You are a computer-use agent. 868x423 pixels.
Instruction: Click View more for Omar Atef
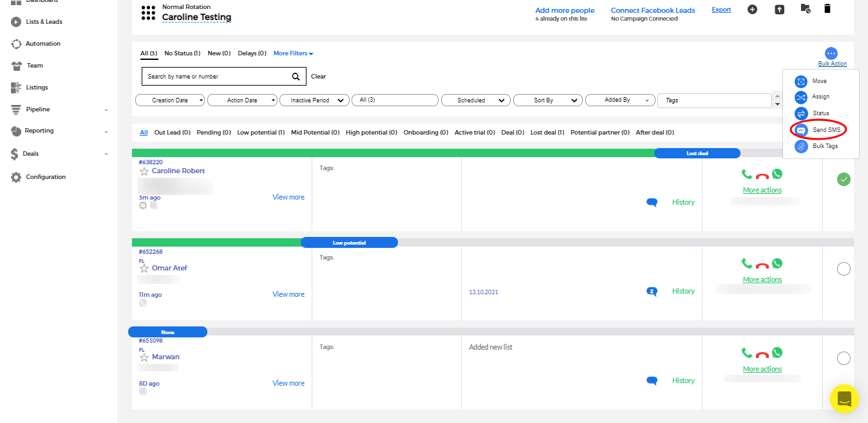(288, 294)
